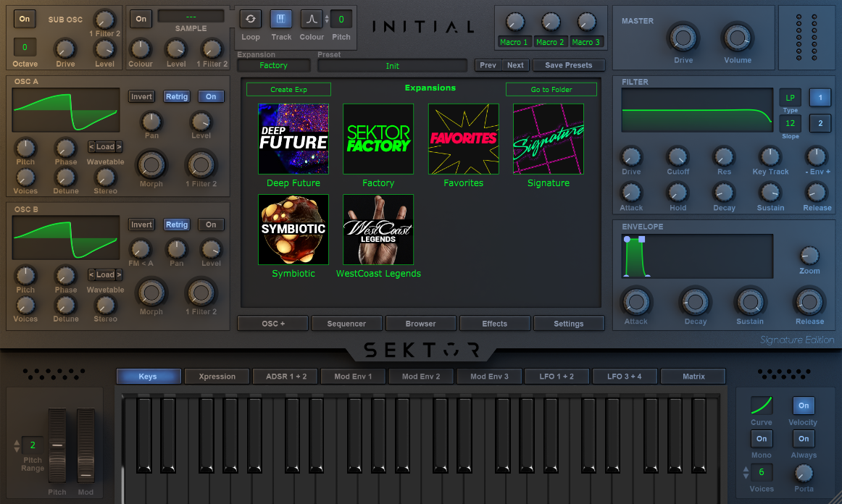Toggle OSC B Invert
842x504 pixels.
(x=141, y=224)
